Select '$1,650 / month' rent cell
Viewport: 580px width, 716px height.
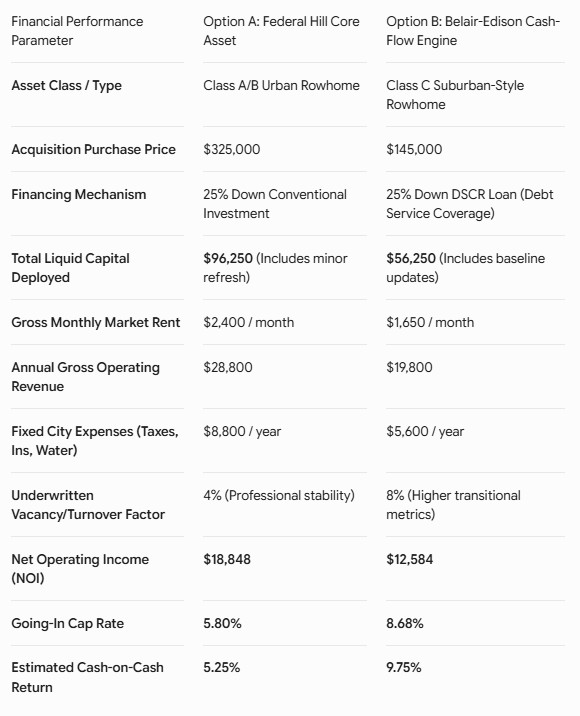click(430, 322)
